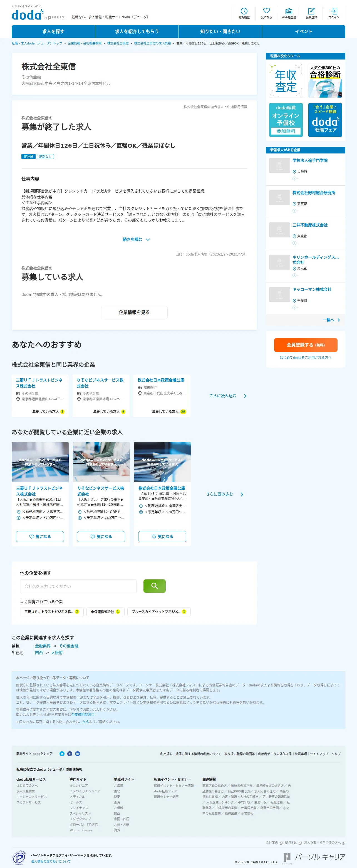This screenshot has height=868, width=357.
Task: Click the 会社名 search input field
Action: pyautogui.click(x=78, y=586)
